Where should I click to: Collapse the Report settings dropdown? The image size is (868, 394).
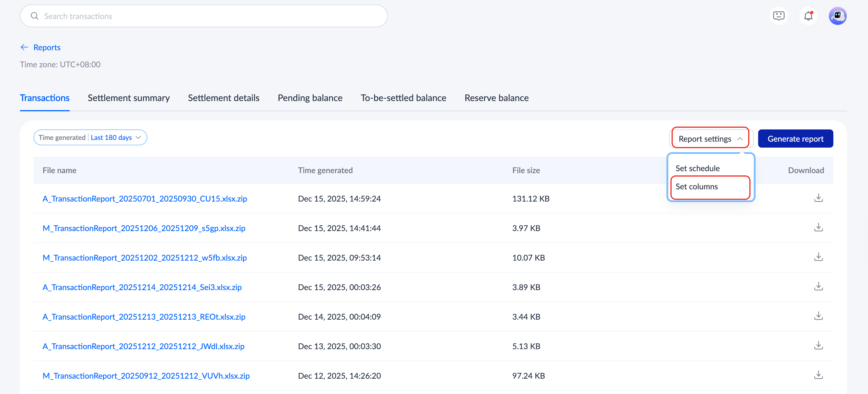coord(710,139)
